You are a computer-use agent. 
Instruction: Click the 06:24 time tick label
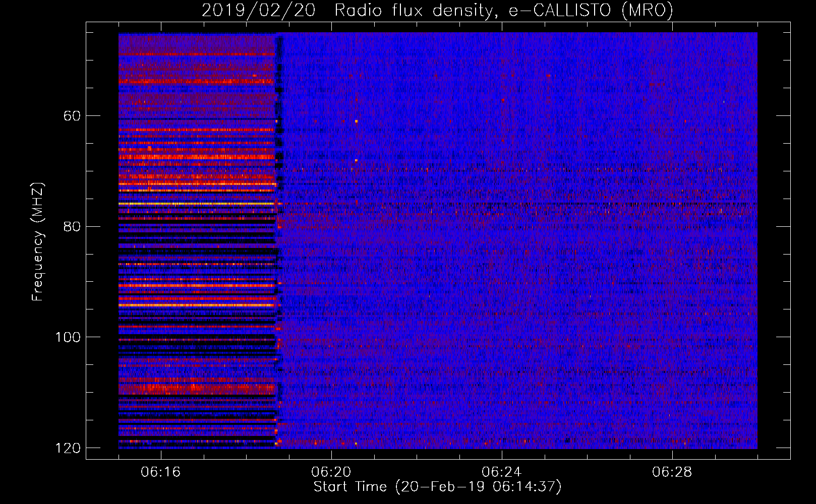502,472
